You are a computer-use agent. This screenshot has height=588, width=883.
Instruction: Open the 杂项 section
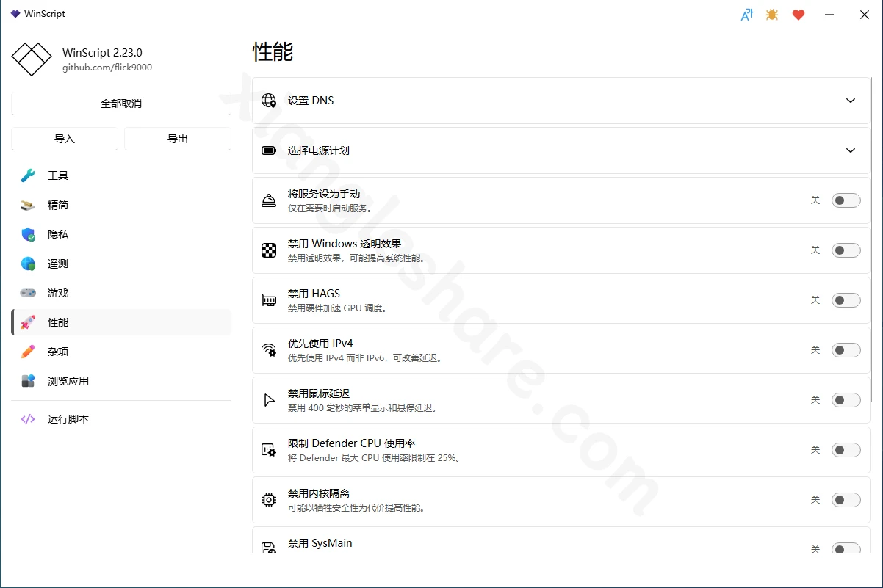pos(121,352)
